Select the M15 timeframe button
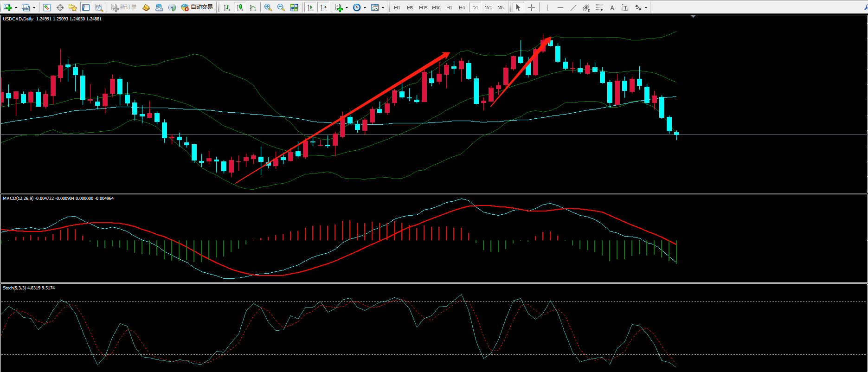 coord(423,7)
